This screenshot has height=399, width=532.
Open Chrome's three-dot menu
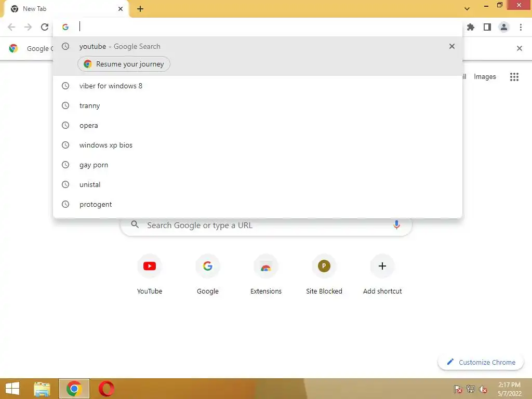[x=521, y=27]
